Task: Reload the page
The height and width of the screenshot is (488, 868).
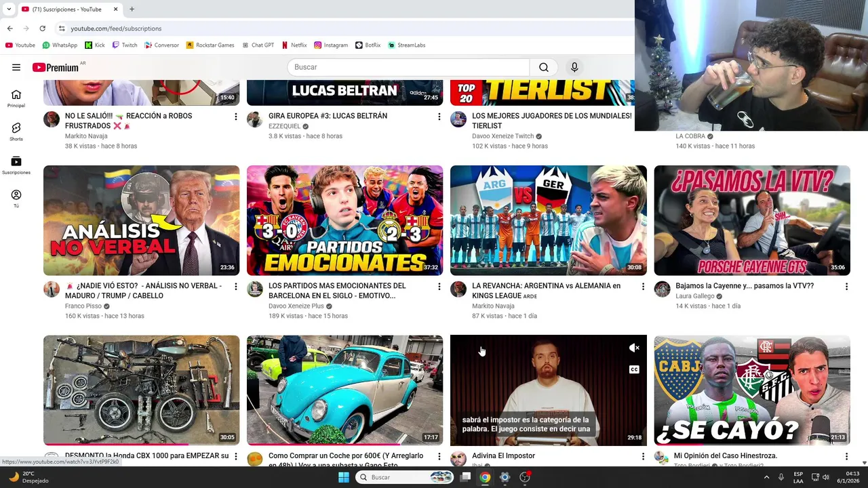Action: tap(42, 28)
